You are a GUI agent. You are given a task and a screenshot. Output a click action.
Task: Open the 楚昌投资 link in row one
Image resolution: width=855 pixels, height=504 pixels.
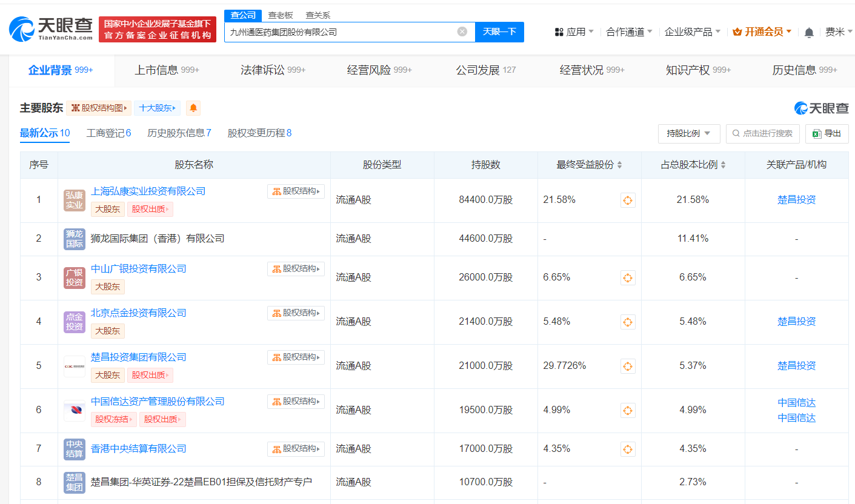(x=797, y=199)
